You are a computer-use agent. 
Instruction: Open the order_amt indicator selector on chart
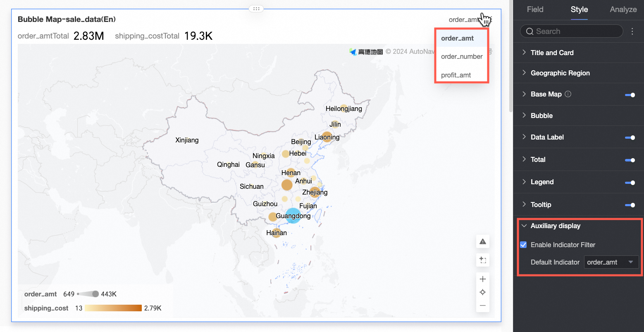pyautogui.click(x=464, y=19)
